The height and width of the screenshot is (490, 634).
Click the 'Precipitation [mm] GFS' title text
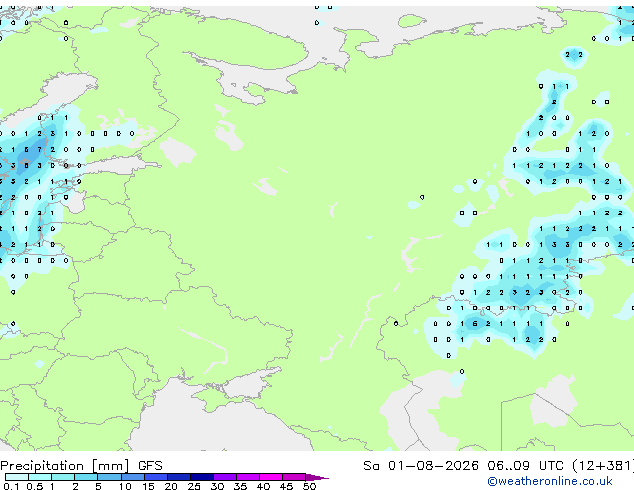click(81, 466)
